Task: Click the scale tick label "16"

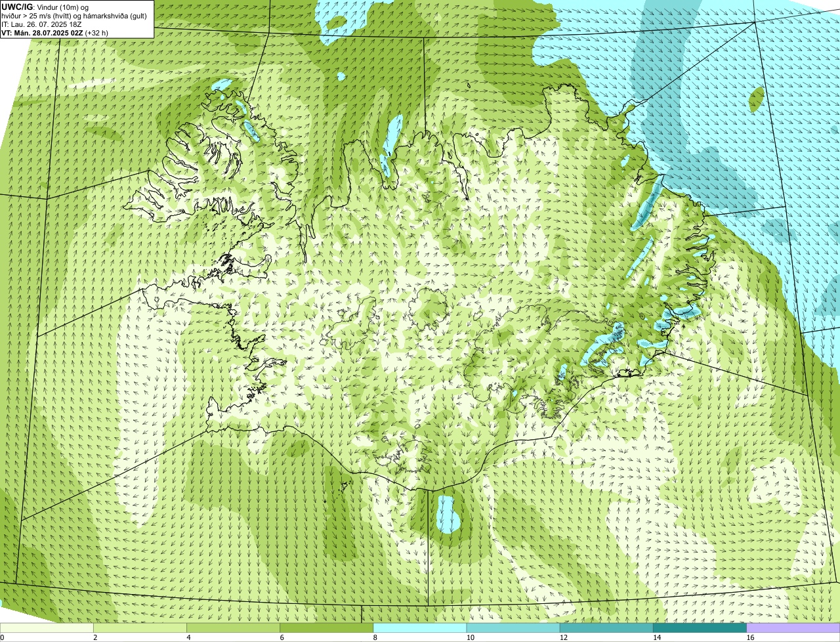Action: [750, 637]
